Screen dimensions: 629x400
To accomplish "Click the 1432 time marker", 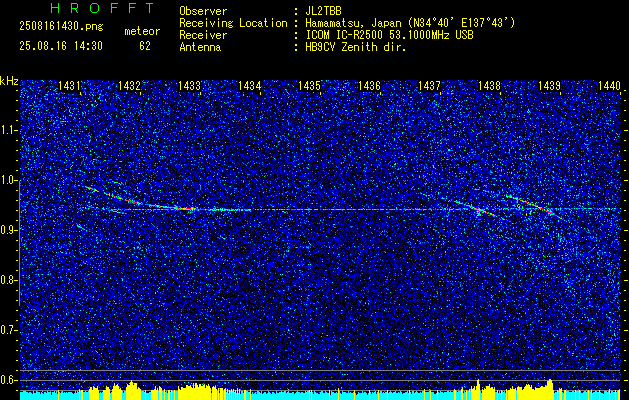I will (129, 85).
